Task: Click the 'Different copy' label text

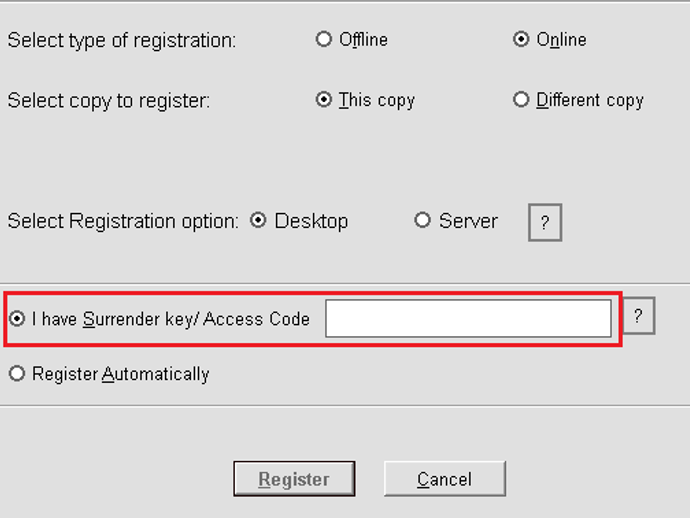Action: pyautogui.click(x=590, y=101)
